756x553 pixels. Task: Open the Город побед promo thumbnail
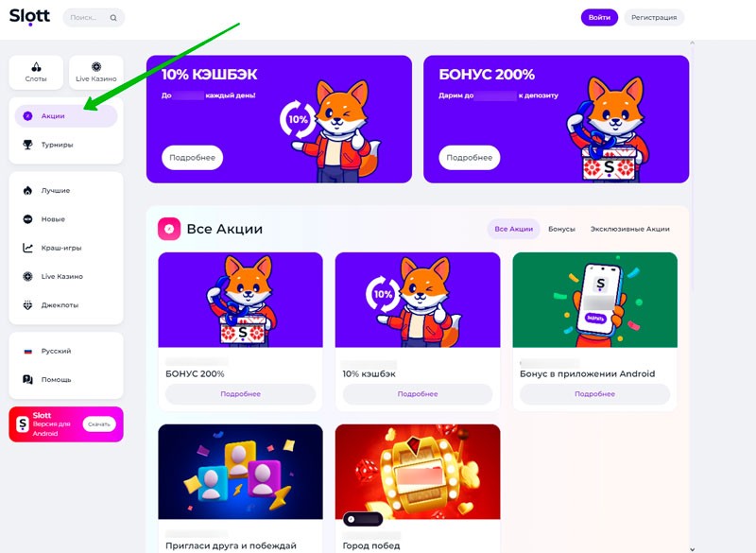(418, 472)
